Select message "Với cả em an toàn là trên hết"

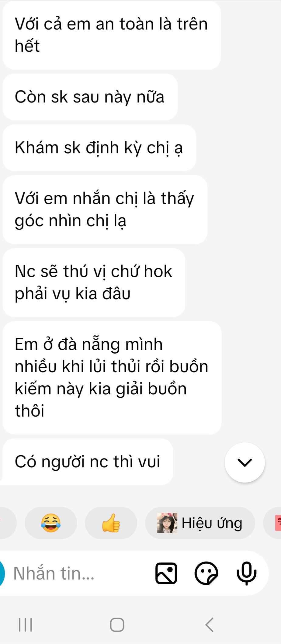point(112,35)
